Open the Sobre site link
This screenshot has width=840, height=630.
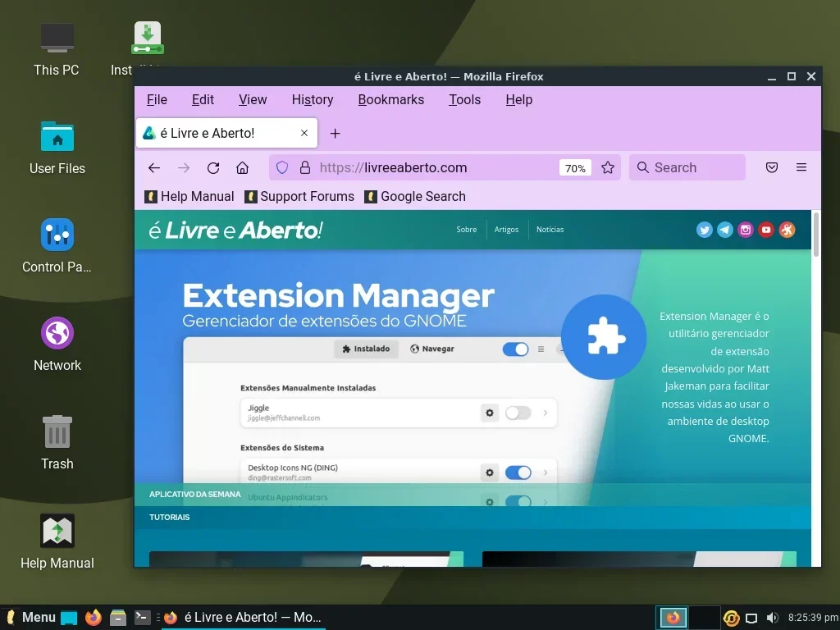coord(467,230)
